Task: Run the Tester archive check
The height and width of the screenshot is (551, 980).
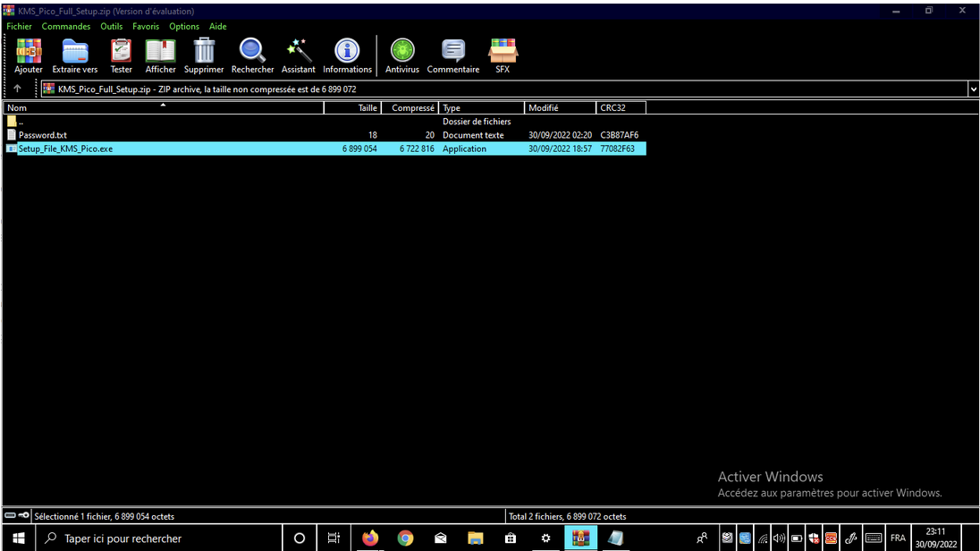Action: [x=121, y=55]
